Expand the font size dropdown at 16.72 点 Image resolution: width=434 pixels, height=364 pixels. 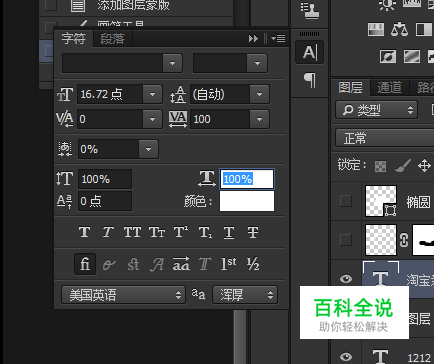point(152,94)
